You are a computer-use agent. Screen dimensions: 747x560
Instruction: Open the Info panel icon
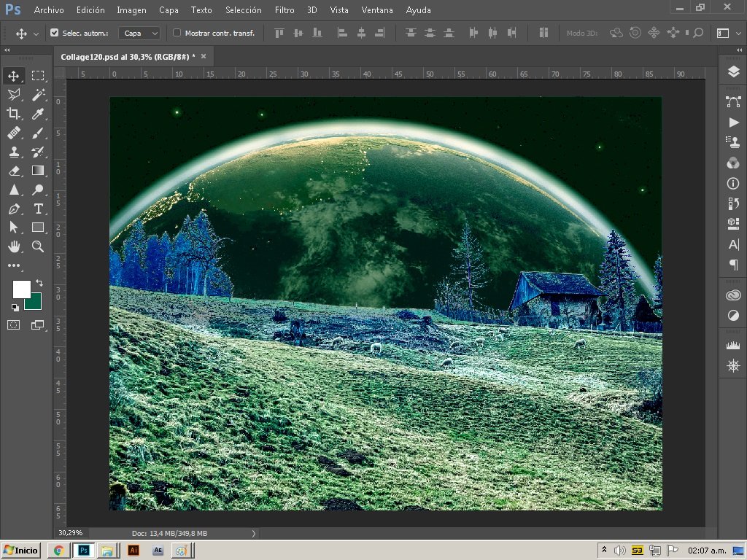tap(733, 183)
